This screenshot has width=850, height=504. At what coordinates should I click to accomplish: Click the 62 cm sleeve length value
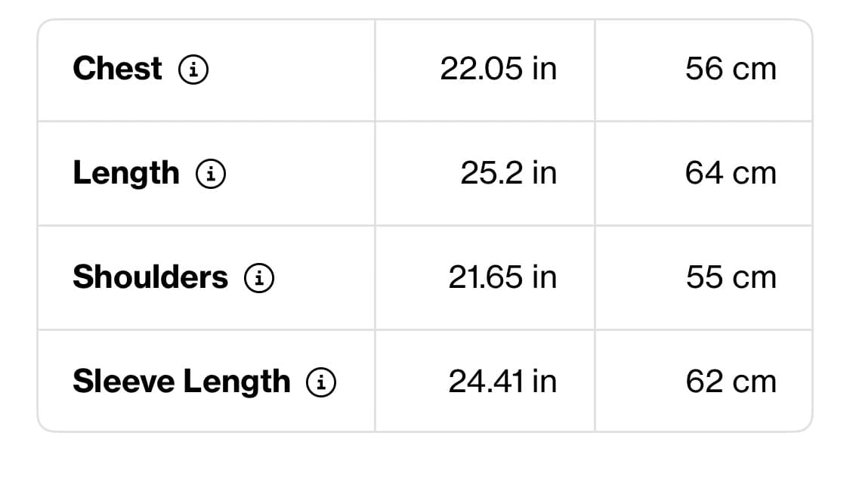[x=731, y=382]
